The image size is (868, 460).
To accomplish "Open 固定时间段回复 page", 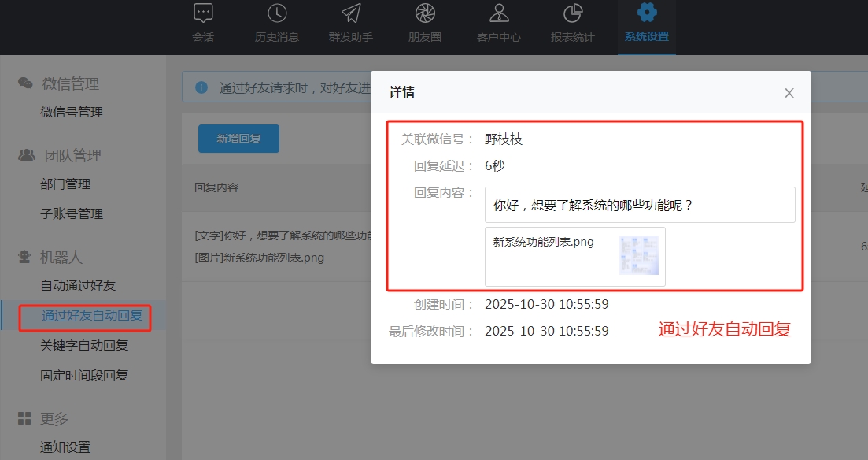I will tap(84, 376).
